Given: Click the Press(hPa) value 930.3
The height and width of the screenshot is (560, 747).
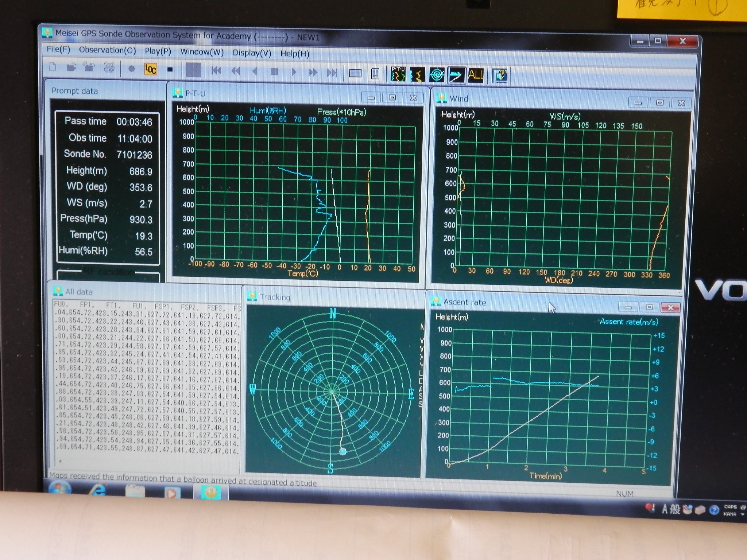Looking at the screenshot, I should [x=141, y=220].
